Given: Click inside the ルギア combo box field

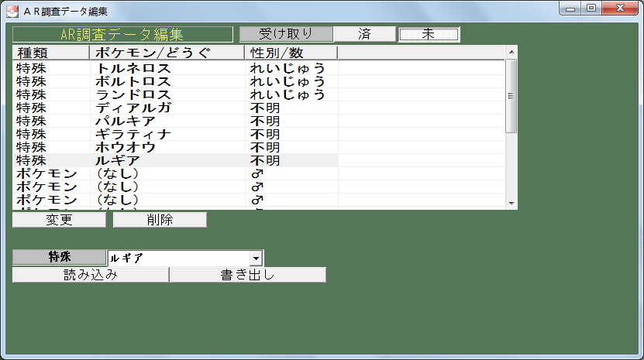Looking at the screenshot, I should pyautogui.click(x=179, y=259).
